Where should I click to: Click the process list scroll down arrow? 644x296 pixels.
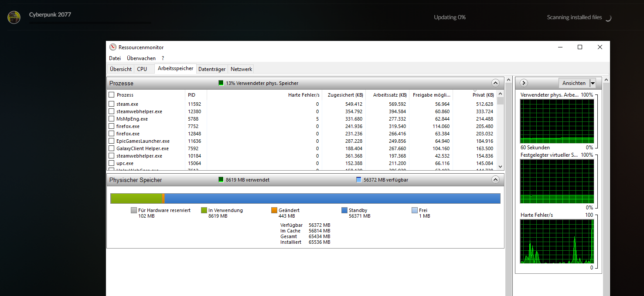coord(500,166)
